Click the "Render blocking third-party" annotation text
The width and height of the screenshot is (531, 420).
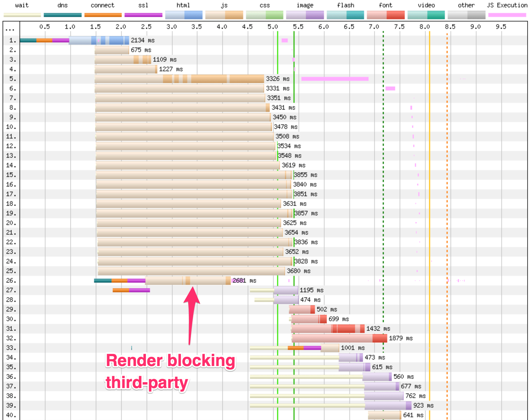pyautogui.click(x=170, y=372)
